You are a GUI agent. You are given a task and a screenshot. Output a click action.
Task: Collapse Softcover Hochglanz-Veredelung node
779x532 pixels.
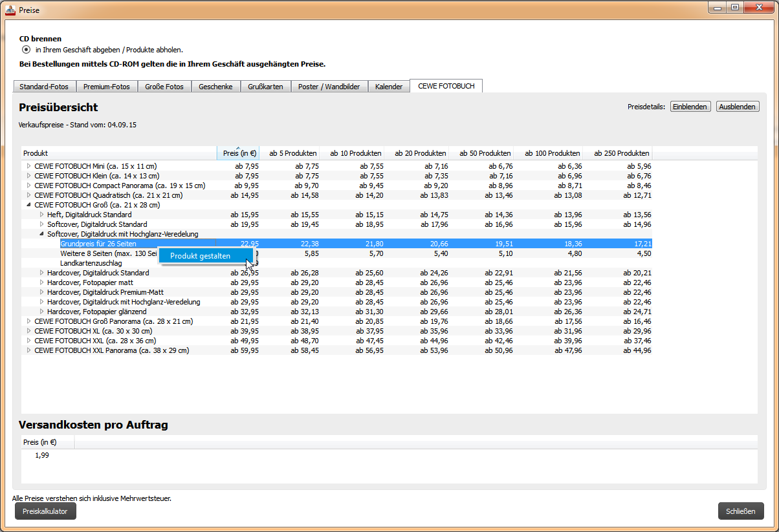41,234
